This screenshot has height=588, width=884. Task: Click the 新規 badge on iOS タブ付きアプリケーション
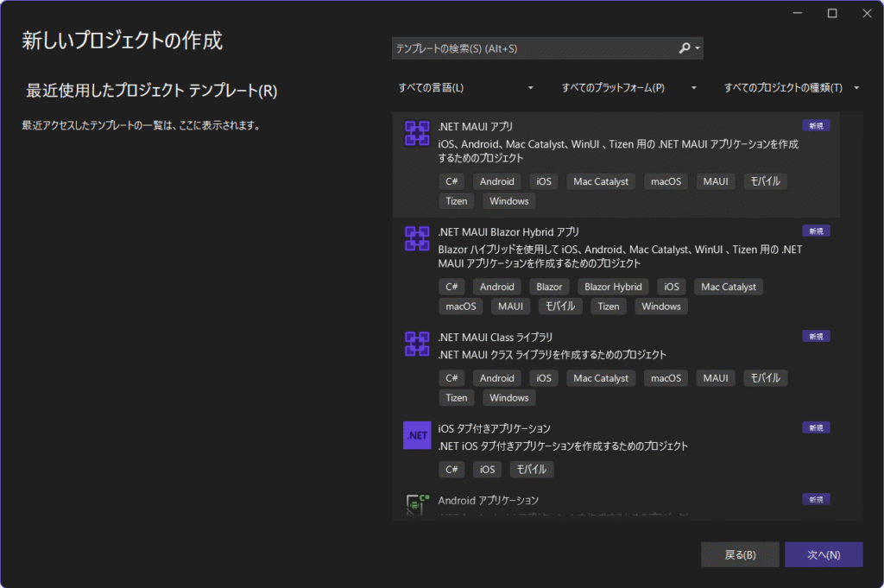pyautogui.click(x=816, y=428)
